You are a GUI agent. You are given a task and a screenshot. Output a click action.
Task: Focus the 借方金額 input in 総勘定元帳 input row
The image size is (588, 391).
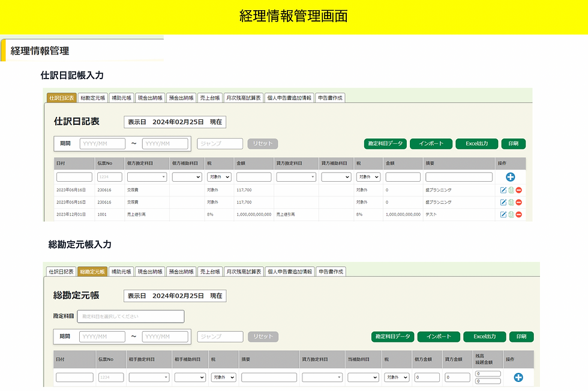(427, 377)
